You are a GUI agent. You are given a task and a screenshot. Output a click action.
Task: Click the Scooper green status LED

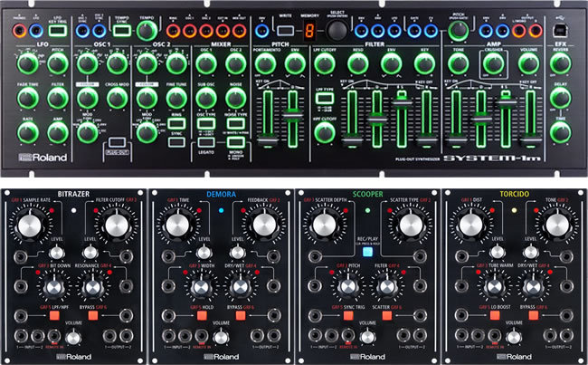[x=367, y=210]
